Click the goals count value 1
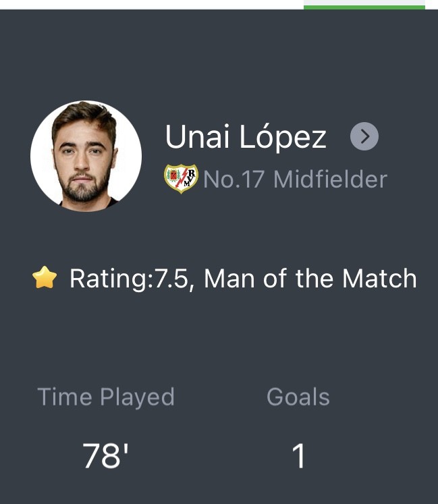The height and width of the screenshot is (504, 438). click(x=298, y=456)
